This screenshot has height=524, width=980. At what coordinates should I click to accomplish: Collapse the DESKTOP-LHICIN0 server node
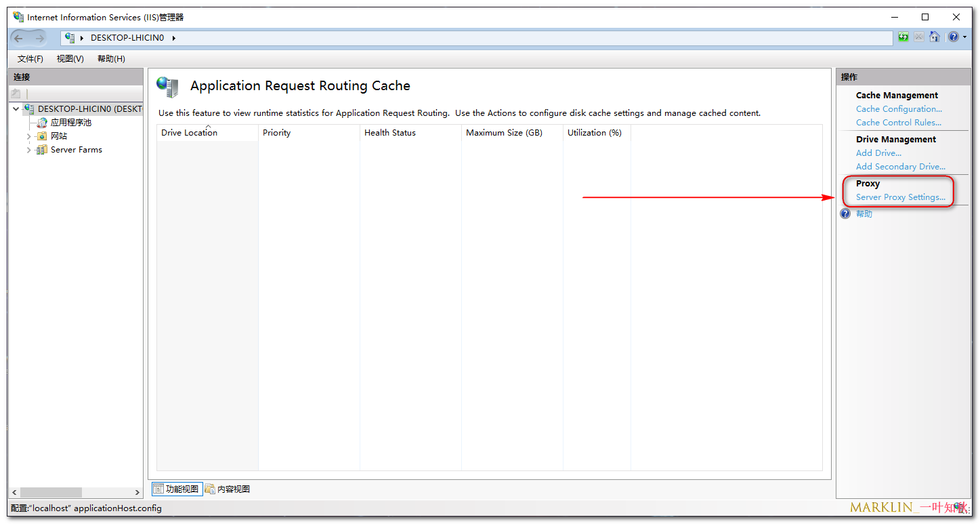point(16,109)
